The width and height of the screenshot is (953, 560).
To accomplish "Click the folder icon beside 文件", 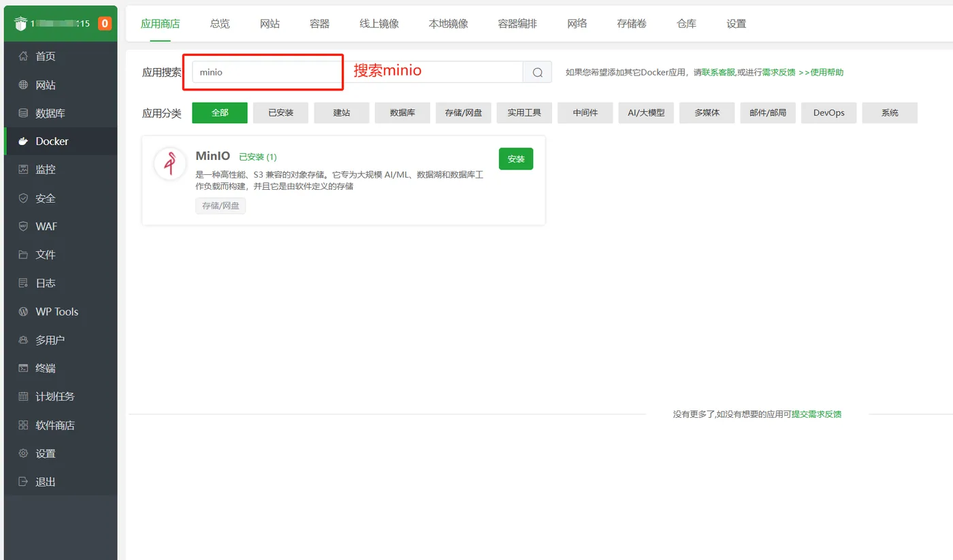I will 23,254.
